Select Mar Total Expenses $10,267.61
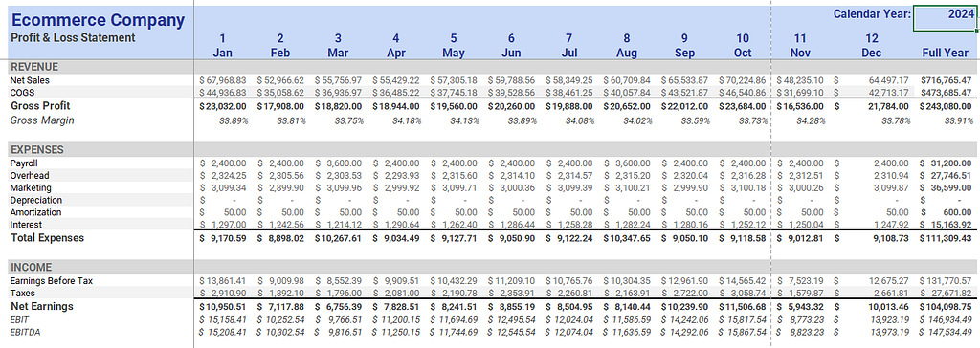Viewport: 980px width, 348px height. click(x=338, y=238)
